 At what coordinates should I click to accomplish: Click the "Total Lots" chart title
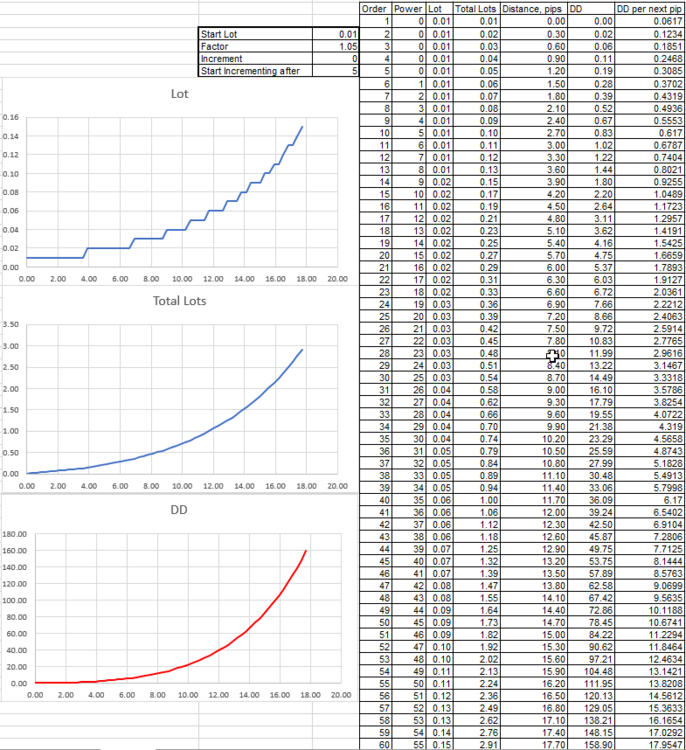(x=179, y=301)
